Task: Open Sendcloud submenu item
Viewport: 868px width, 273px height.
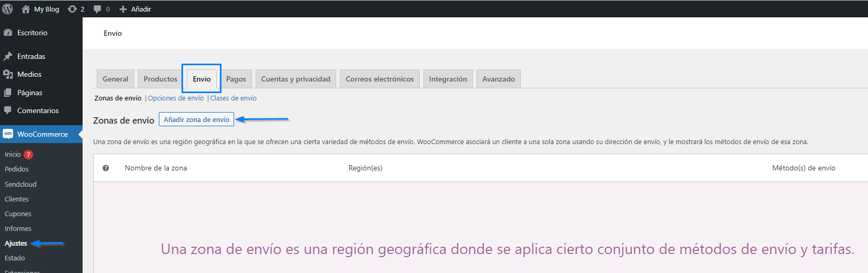Action: pos(21,184)
